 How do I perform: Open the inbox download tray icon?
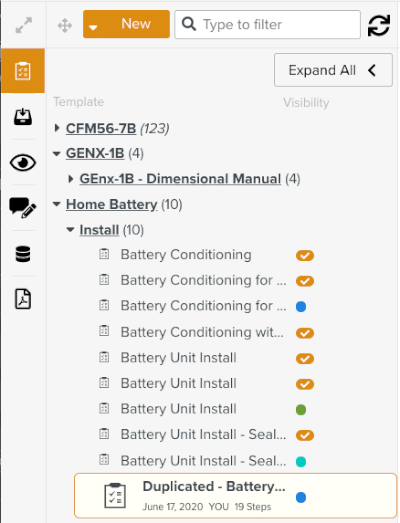click(x=23, y=116)
